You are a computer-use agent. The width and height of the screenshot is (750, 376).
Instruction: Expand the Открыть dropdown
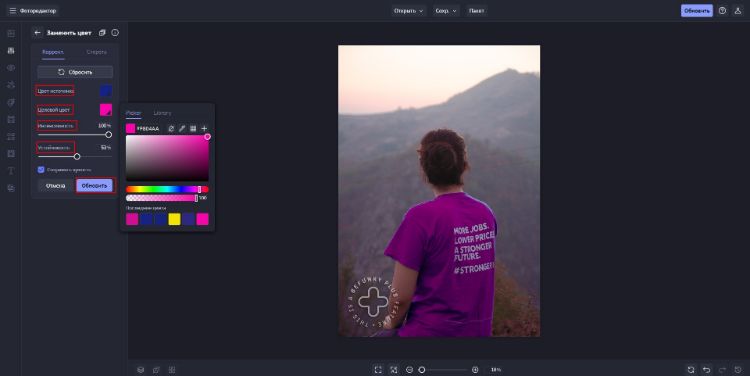tap(408, 11)
